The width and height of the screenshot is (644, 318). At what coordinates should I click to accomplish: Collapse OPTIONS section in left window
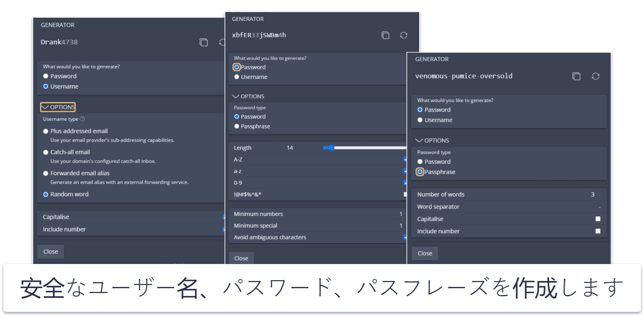click(x=58, y=107)
